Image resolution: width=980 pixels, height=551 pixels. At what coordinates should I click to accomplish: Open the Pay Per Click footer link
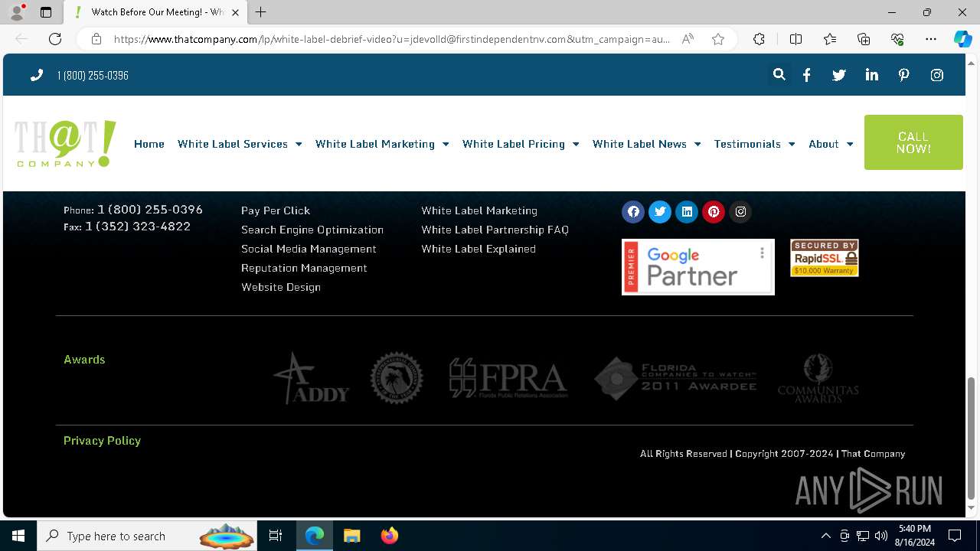(276, 210)
